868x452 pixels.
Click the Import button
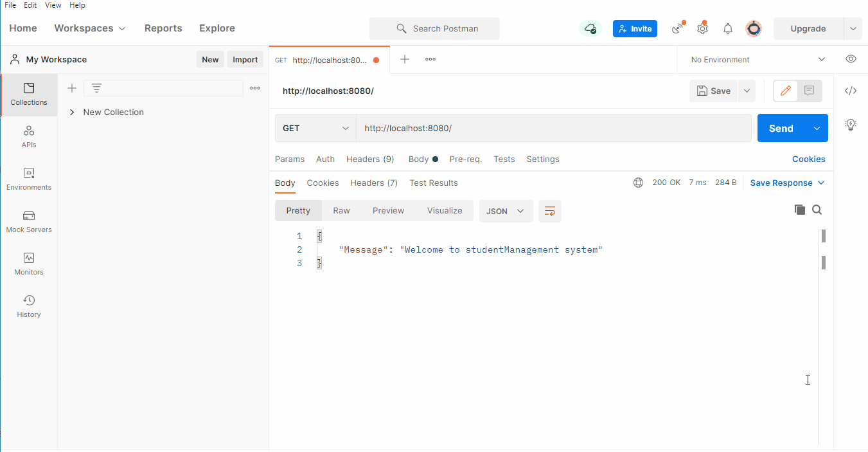245,59
